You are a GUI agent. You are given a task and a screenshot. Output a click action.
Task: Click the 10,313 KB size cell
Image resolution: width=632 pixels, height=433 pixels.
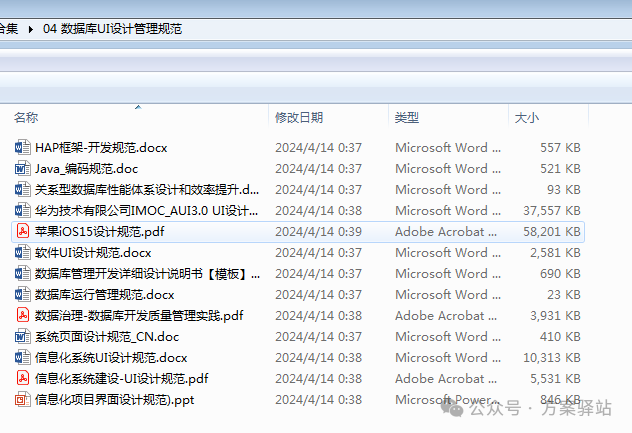(x=552, y=358)
